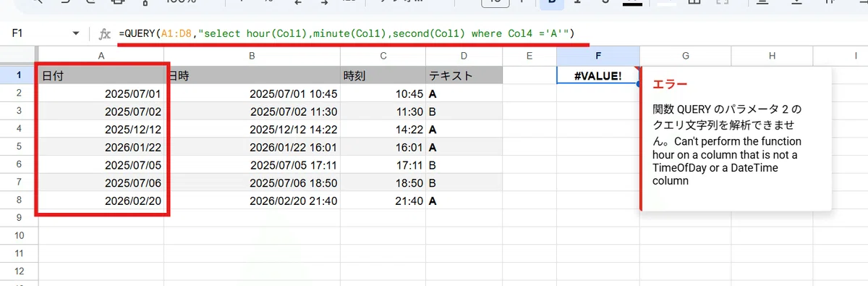Click time cell 21:40 in column C
Screen dimensions: 868x286
pos(383,201)
